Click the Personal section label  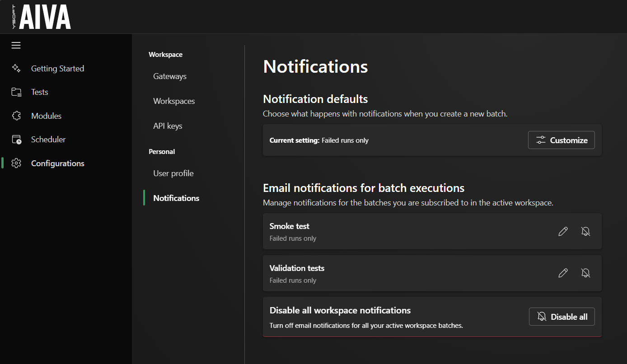click(x=162, y=152)
